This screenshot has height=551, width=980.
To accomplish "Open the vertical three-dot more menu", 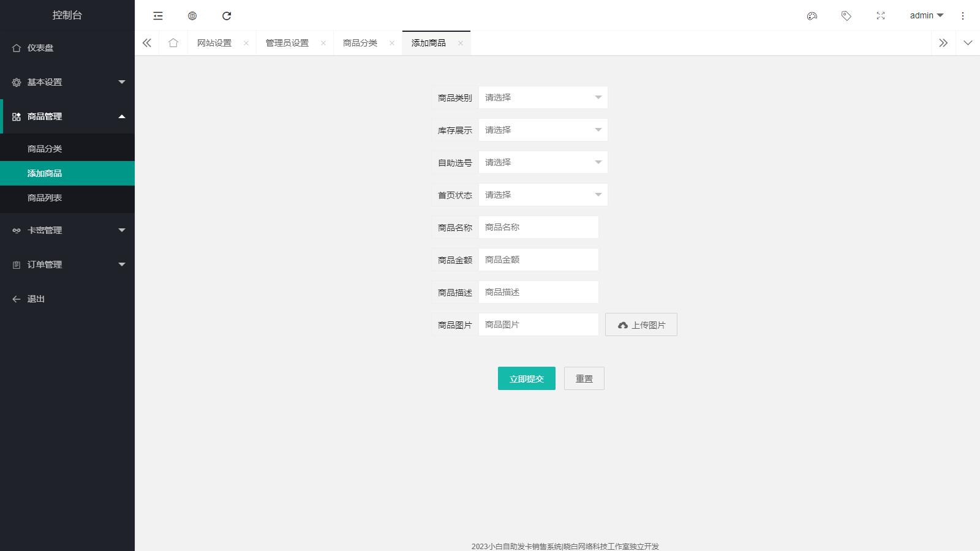I will [963, 16].
